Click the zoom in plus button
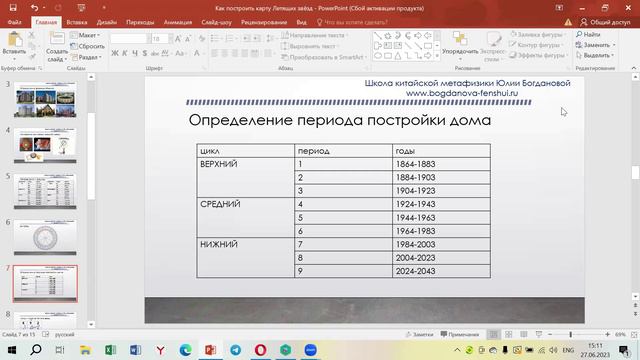The height and width of the screenshot is (360, 640). click(x=607, y=334)
